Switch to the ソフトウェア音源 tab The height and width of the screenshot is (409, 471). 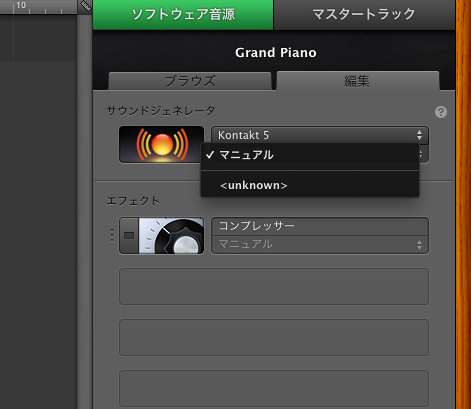point(183,15)
